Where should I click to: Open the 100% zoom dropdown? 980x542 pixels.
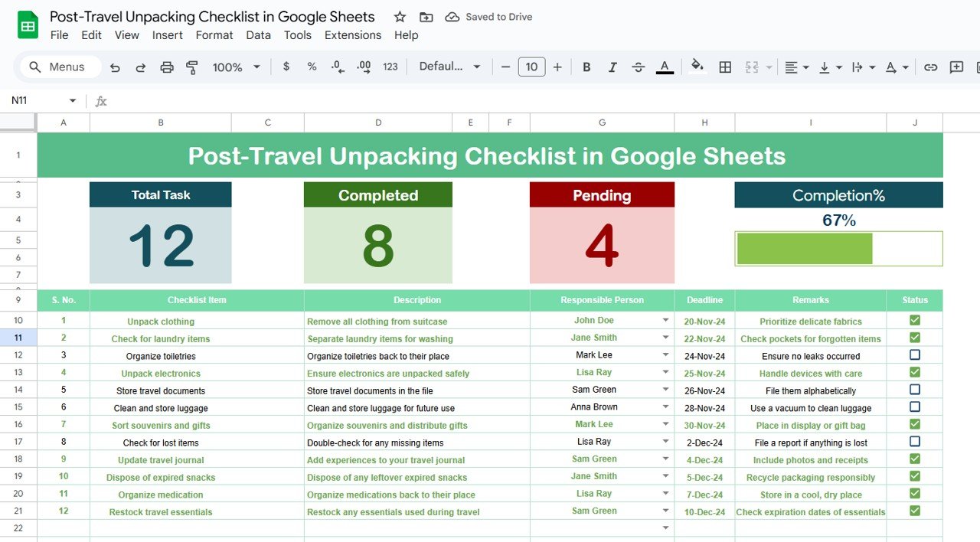pyautogui.click(x=236, y=67)
